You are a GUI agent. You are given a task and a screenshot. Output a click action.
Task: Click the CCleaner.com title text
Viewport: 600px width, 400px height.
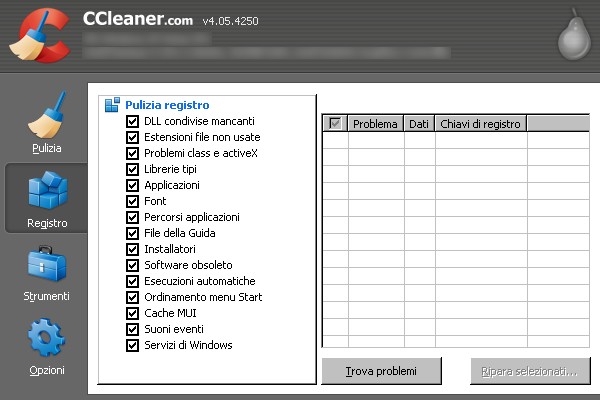coord(138,19)
